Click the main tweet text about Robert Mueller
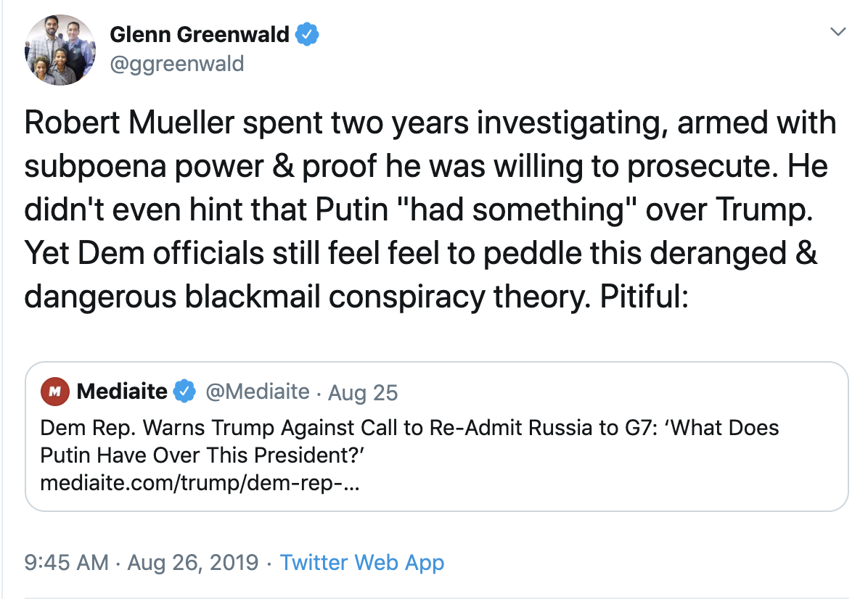868x599 pixels. tap(430, 209)
